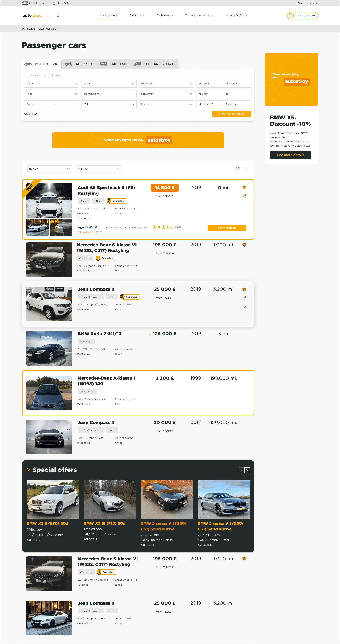Share the Audi A5 Sportback listing
The height and width of the screenshot is (644, 340).
pos(244,196)
